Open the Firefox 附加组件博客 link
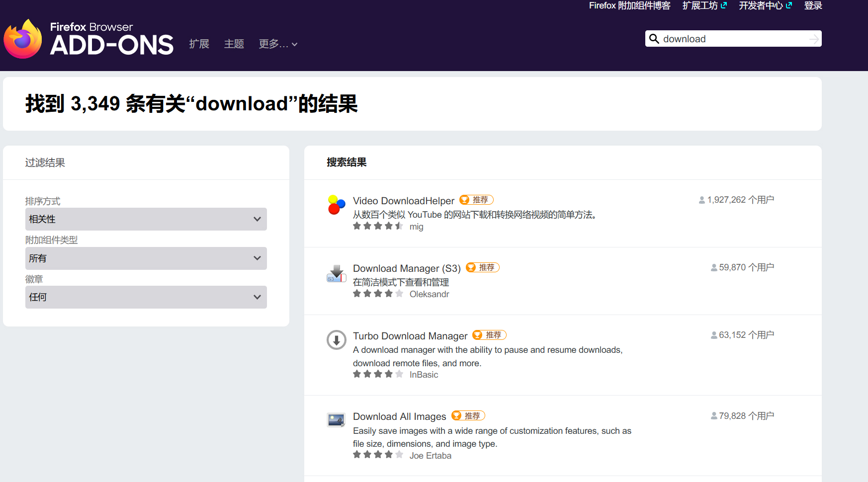The image size is (868, 482). pos(629,6)
